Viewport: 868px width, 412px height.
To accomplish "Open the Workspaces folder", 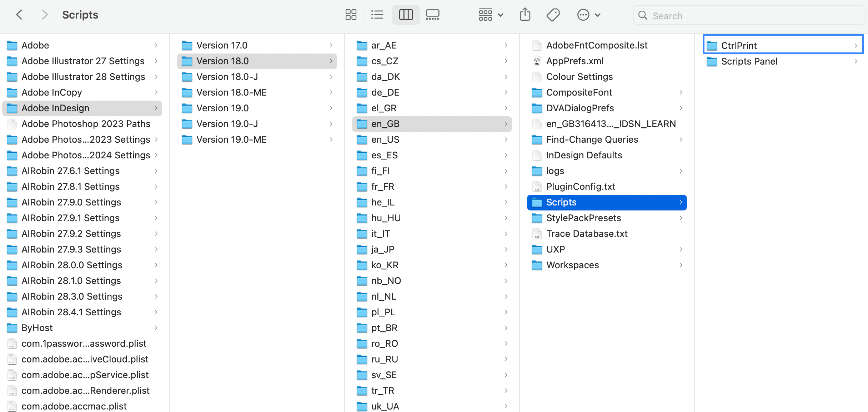I will tap(607, 265).
